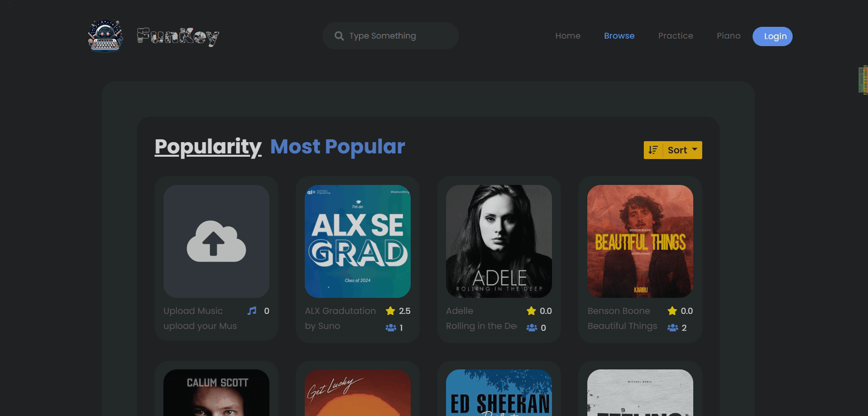This screenshot has width=868, height=416.
Task: Click the sort order icon beside Sort
Action: 653,150
